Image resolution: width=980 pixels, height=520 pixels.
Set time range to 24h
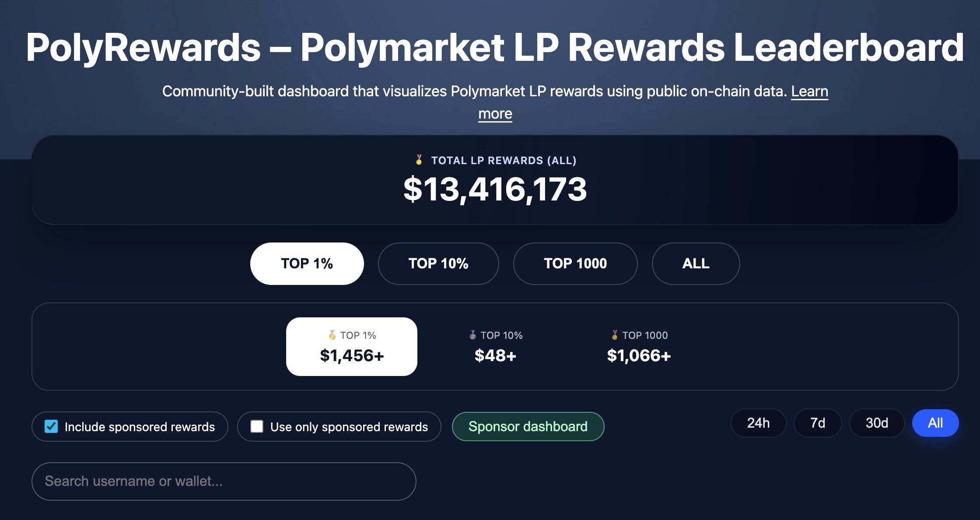point(758,423)
